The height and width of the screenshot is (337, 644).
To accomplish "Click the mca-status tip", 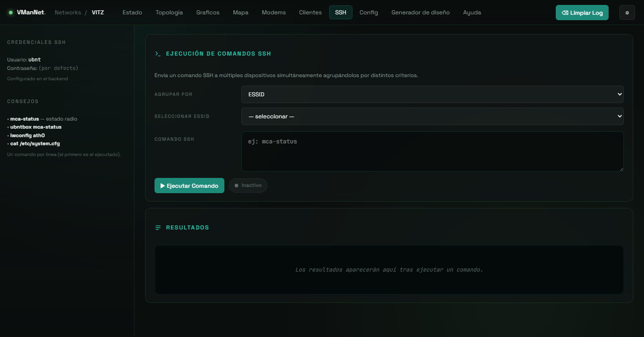I will pos(25,119).
